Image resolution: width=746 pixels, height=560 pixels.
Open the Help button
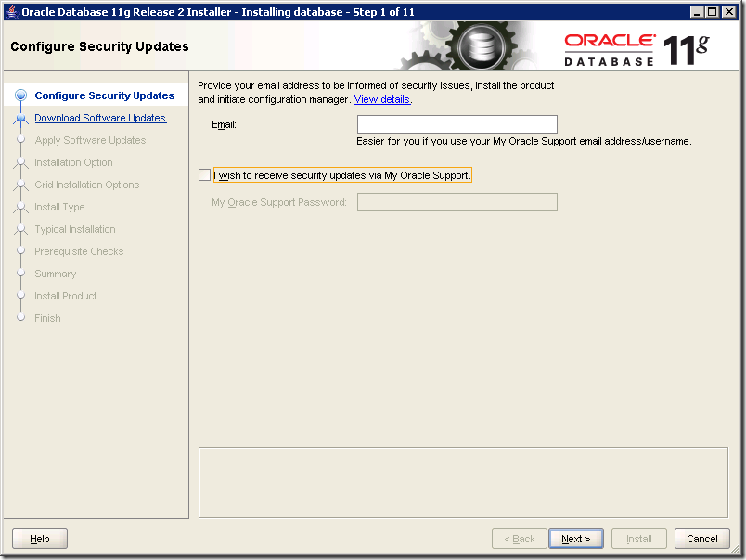(x=40, y=539)
